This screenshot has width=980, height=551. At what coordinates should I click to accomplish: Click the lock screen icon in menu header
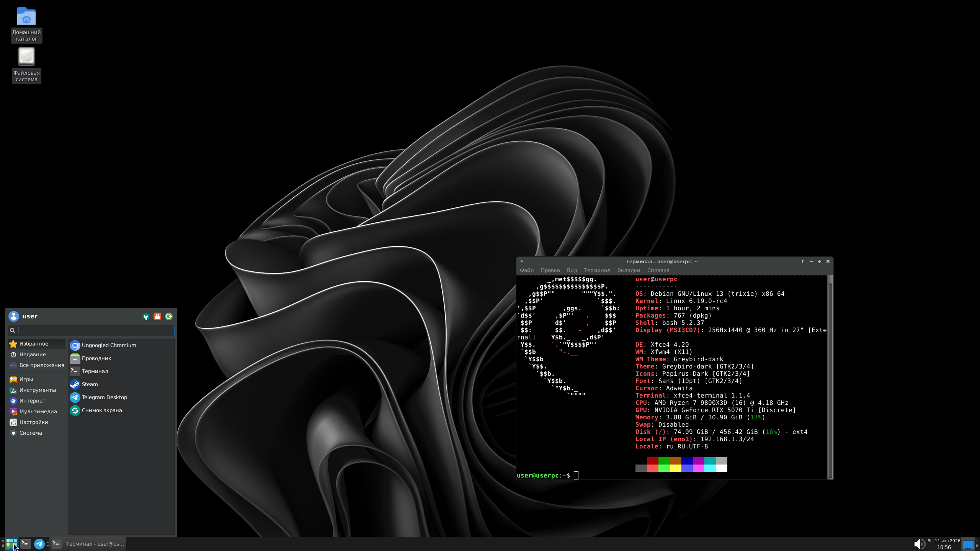pos(157,316)
